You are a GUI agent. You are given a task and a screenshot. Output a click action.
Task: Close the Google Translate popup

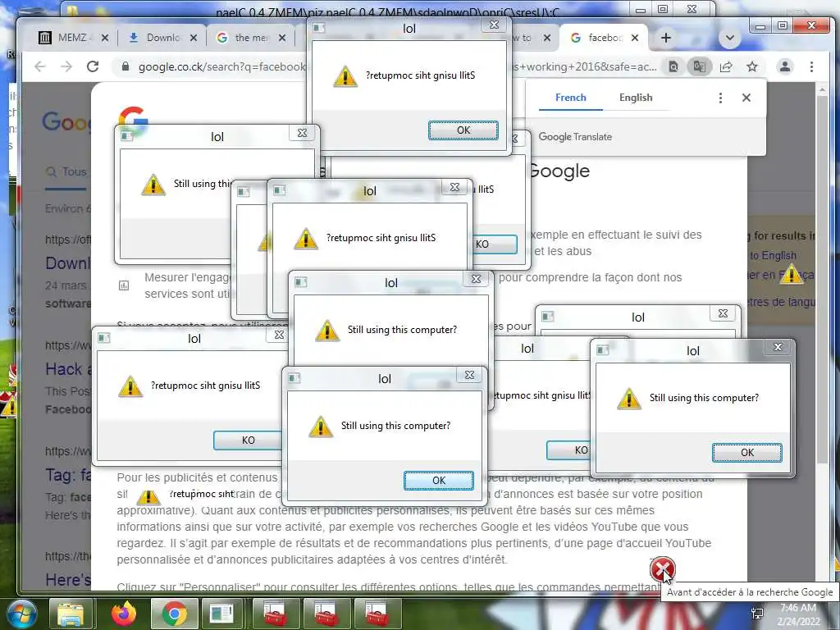746,98
